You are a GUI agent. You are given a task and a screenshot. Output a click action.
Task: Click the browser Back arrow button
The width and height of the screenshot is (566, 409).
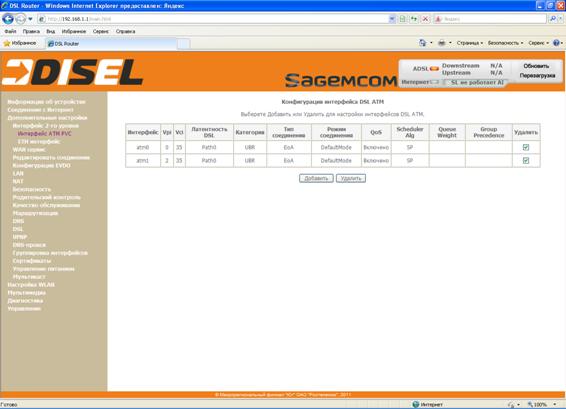click(8, 19)
